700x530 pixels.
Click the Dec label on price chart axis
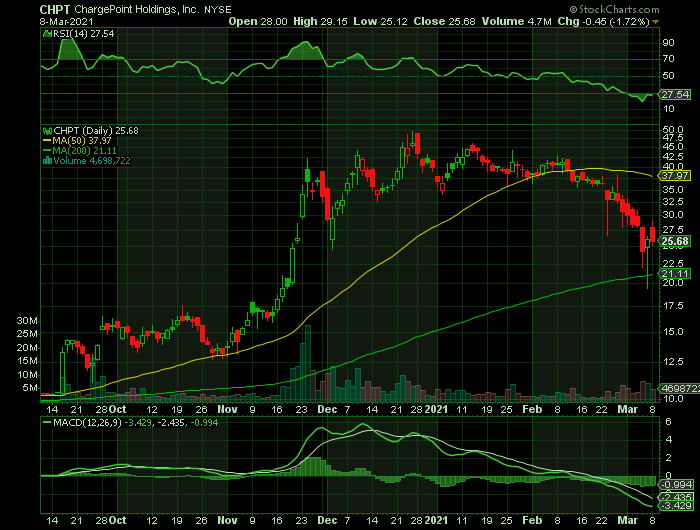tap(326, 409)
